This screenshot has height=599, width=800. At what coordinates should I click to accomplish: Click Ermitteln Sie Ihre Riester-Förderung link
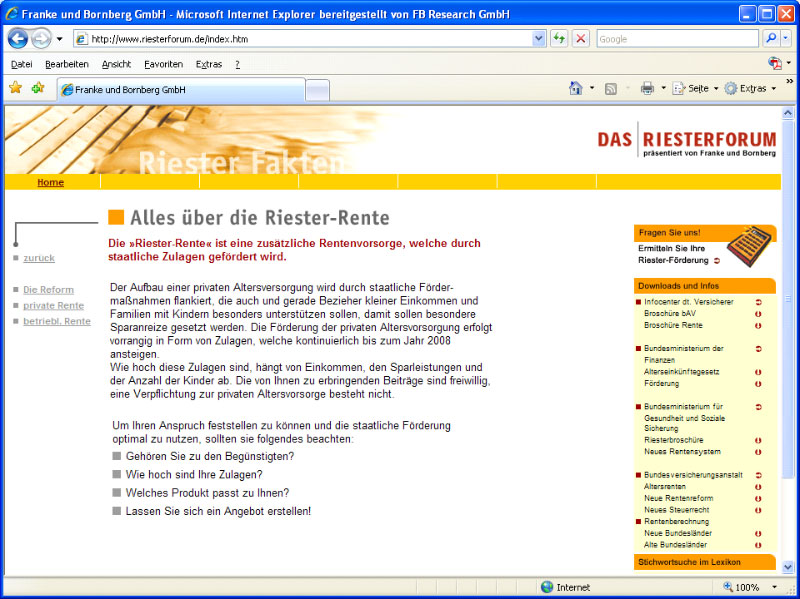(673, 254)
